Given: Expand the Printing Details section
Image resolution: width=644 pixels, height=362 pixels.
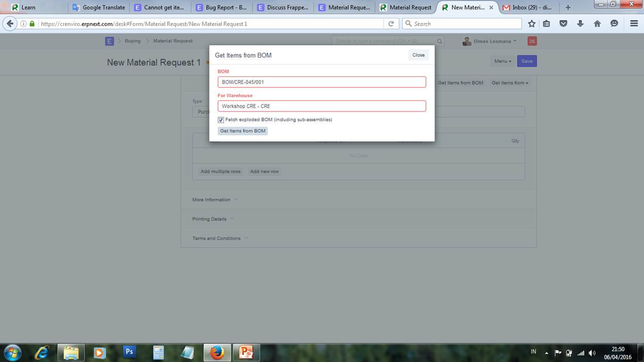Looking at the screenshot, I should tap(213, 219).
